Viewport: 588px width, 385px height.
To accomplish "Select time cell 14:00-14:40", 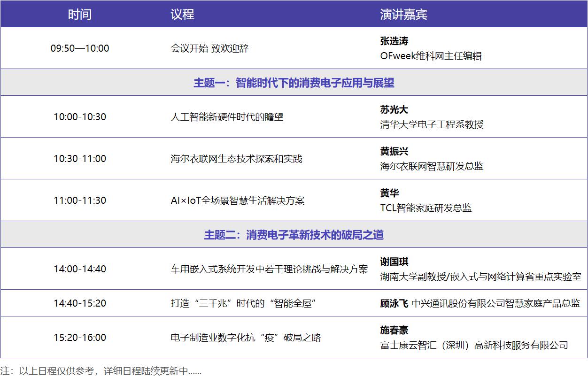I will 80,269.
